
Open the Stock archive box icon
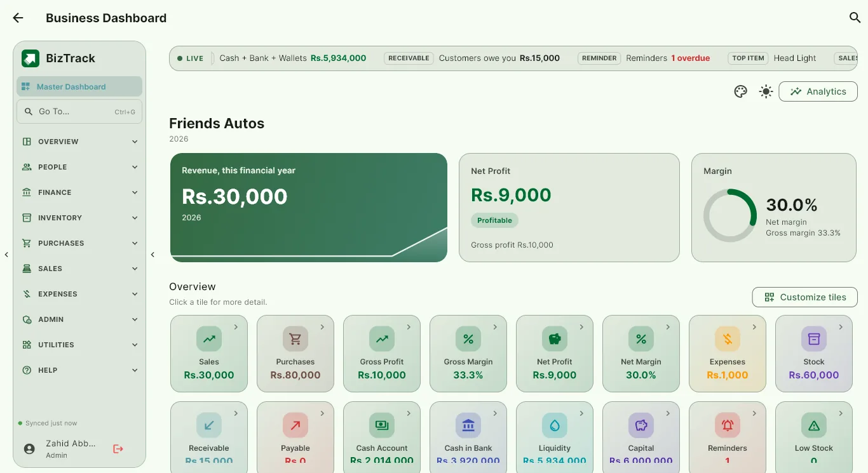coord(814,339)
